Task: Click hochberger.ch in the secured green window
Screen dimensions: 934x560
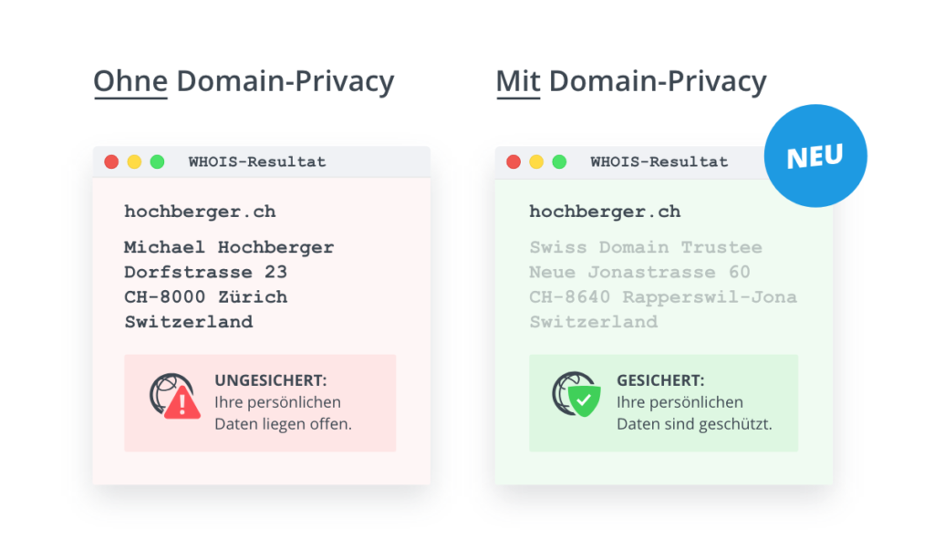Action: coord(605,212)
